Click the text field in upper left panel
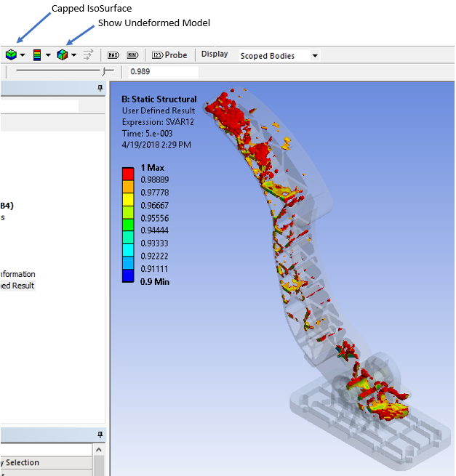The width and height of the screenshot is (456, 476). pos(39,106)
